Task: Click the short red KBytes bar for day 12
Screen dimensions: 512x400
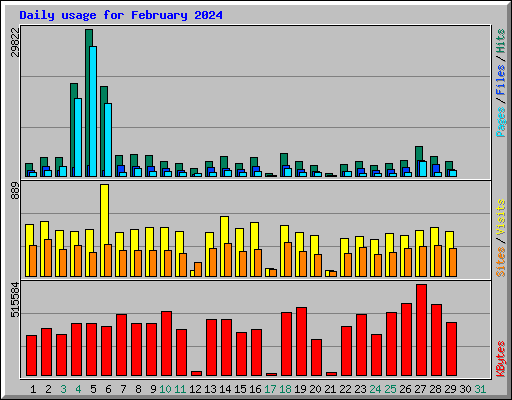Action: (196, 373)
